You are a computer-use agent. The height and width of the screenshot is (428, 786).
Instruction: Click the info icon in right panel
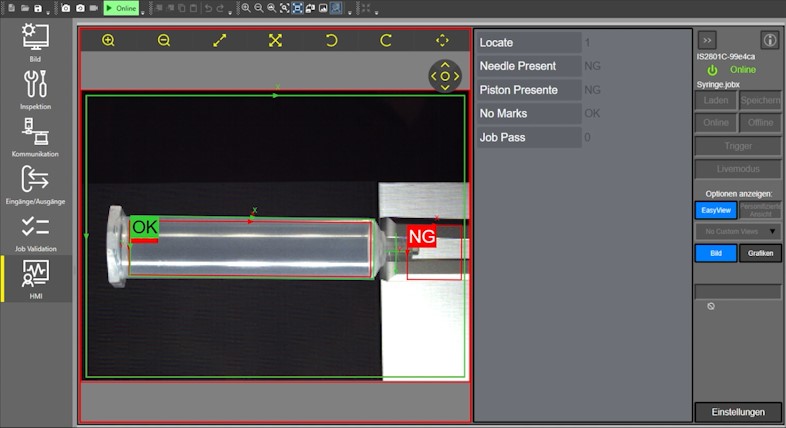coord(770,40)
